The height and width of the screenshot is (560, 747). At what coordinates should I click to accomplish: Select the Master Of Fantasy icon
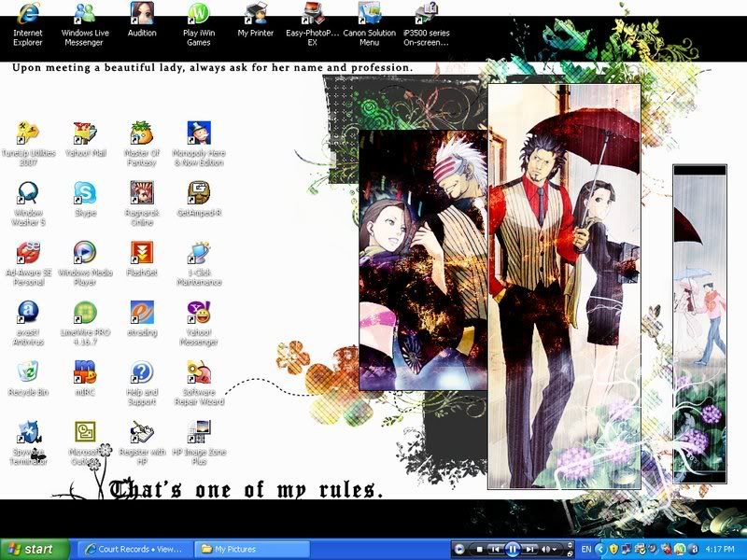[142, 144]
